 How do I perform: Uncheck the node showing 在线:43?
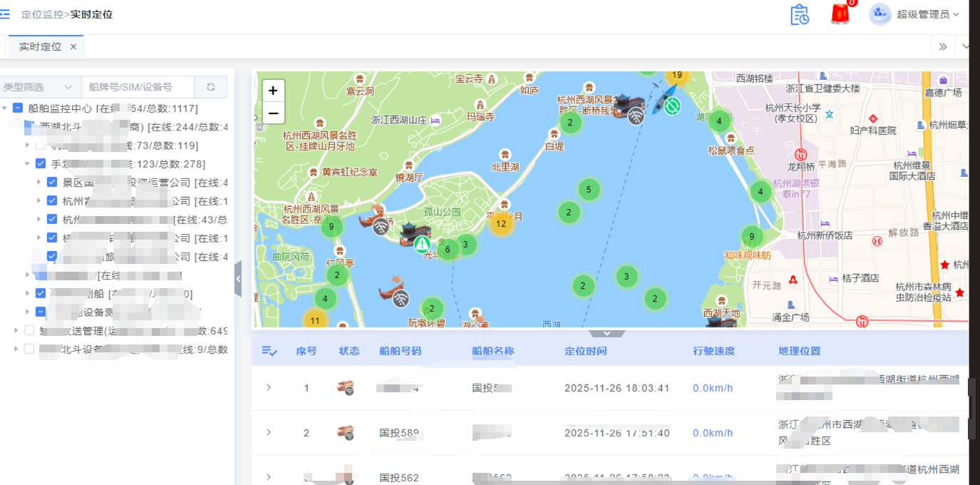pos(52,219)
